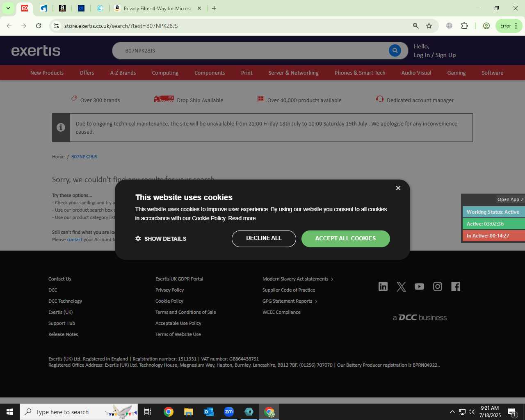Open the New Products menu
Image resolution: width=525 pixels, height=420 pixels.
pos(47,73)
